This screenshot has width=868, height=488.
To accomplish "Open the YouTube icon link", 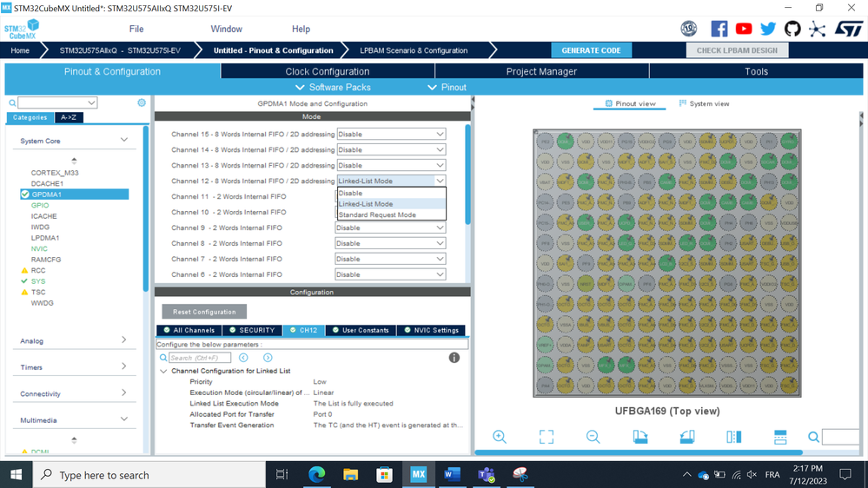I will pyautogui.click(x=744, y=29).
